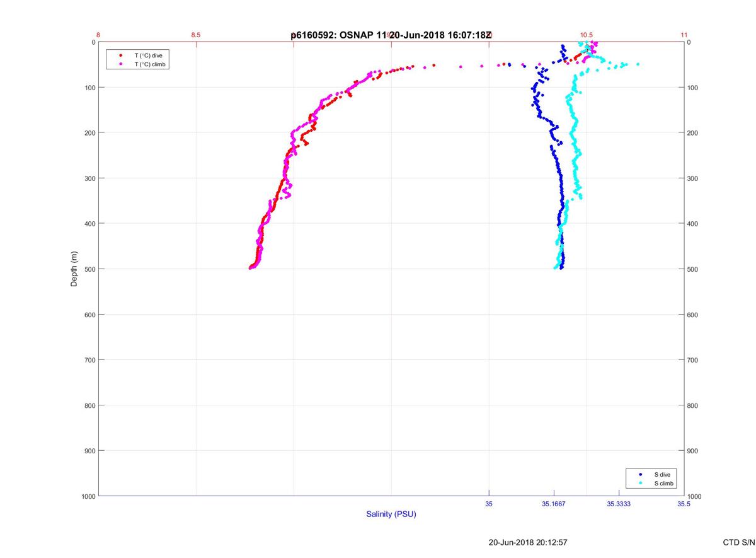The image size is (756, 558).
Task: Click the '35.5' salinity tick label
Action: pyautogui.click(x=684, y=504)
